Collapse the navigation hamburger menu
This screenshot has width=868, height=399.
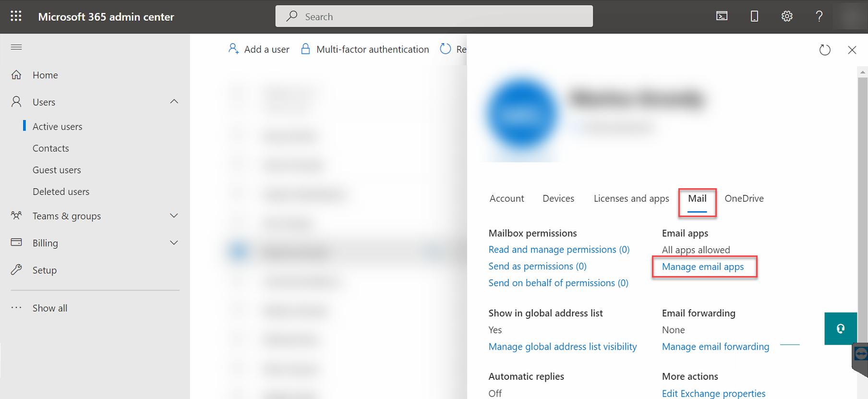16,47
